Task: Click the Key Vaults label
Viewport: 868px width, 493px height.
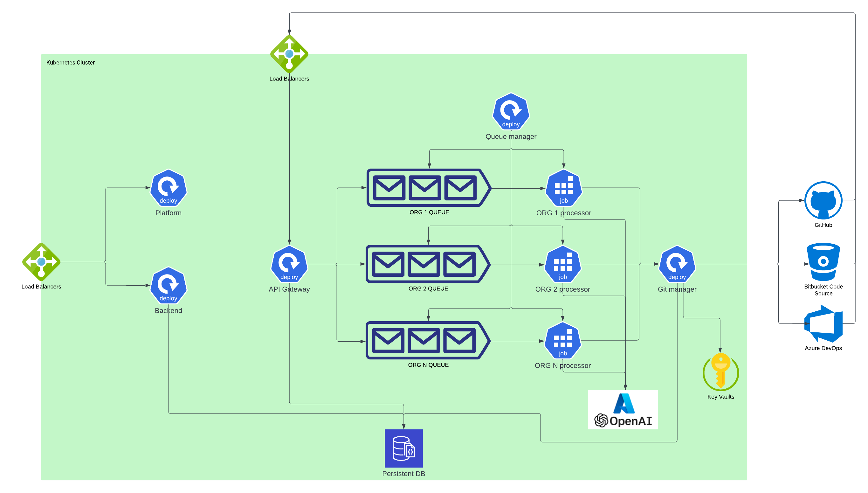Action: (x=720, y=397)
